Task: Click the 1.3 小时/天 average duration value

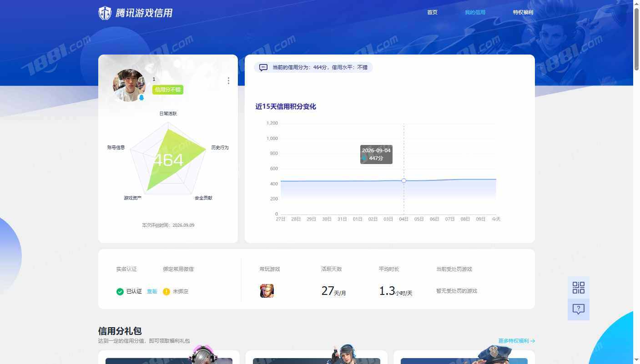Action: pos(396,291)
